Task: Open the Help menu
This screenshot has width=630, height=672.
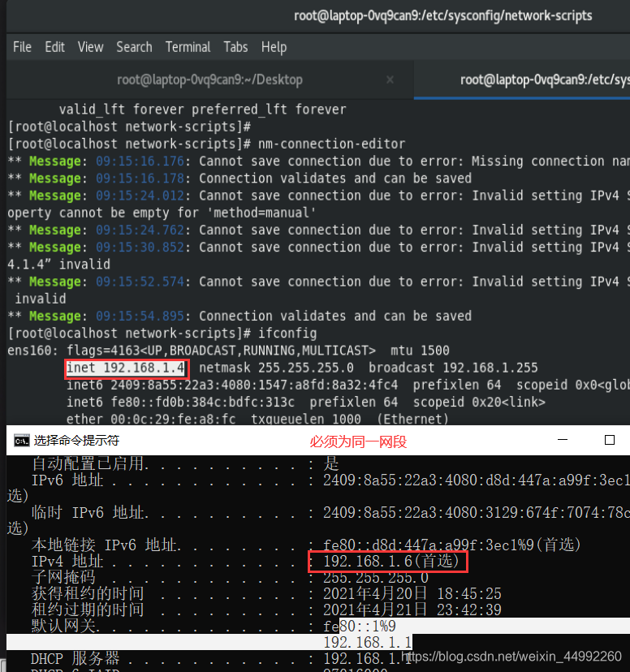Action: tap(274, 47)
